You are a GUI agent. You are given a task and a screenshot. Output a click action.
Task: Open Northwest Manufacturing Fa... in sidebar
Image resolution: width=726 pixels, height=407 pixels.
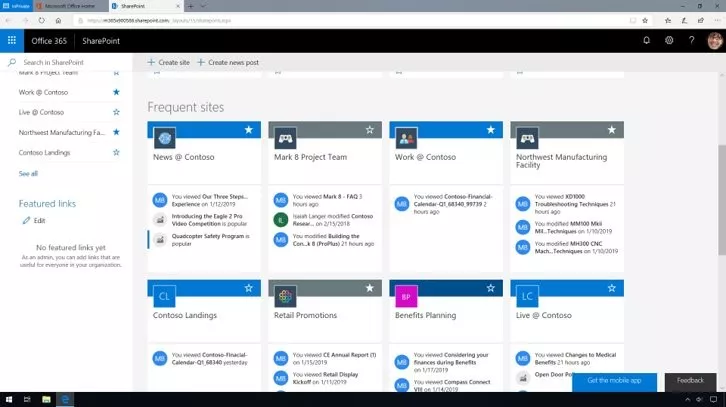(x=62, y=132)
